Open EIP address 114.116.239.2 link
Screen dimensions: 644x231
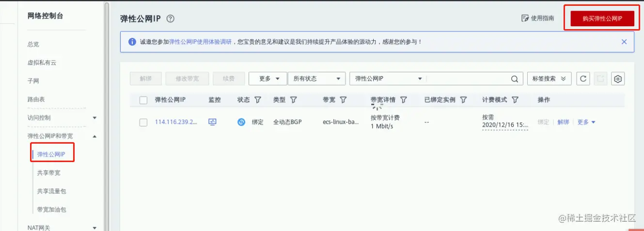(176, 122)
